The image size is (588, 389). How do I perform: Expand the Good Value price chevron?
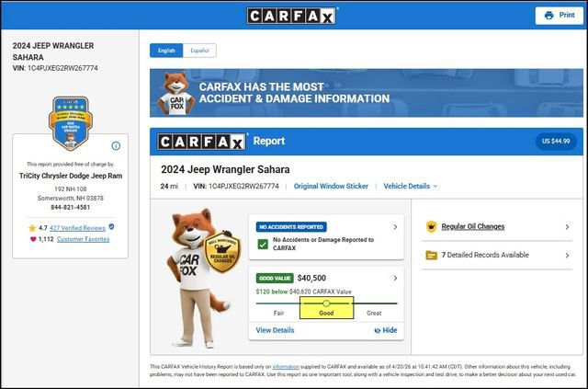(395, 279)
